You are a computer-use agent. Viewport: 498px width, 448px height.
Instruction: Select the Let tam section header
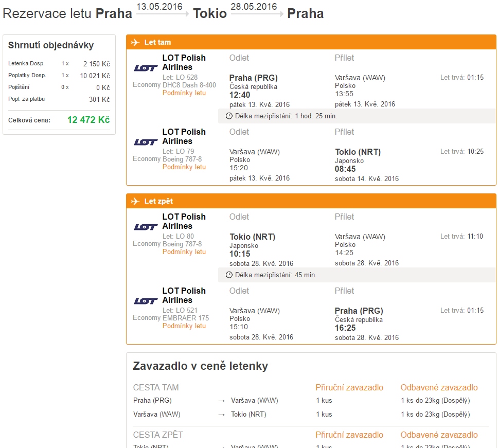311,42
